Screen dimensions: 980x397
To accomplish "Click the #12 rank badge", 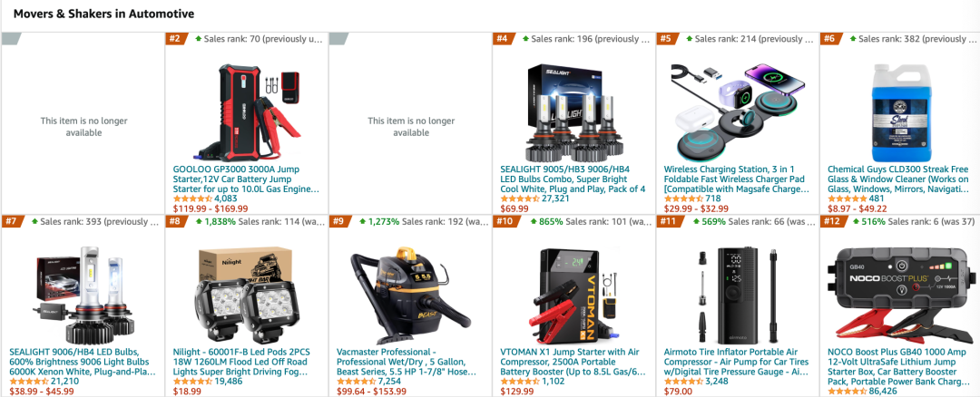I will (x=831, y=221).
